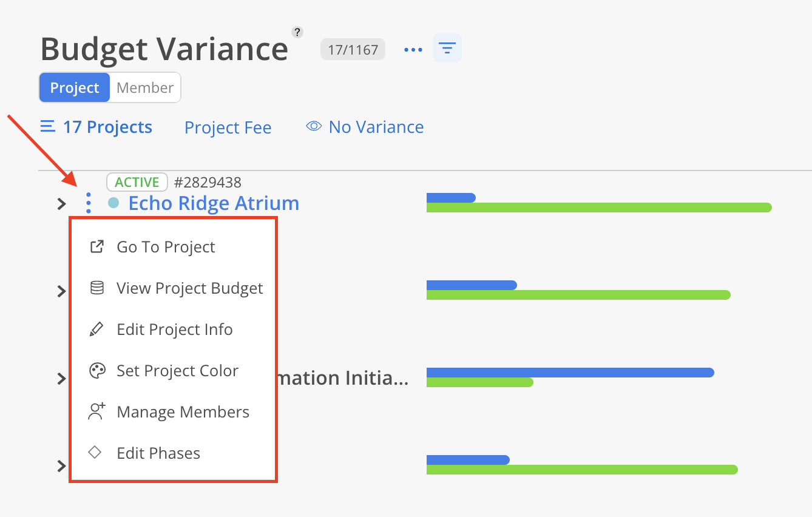Open the 17 Projects list dropdown
The height and width of the screenshot is (517, 812).
point(96,127)
